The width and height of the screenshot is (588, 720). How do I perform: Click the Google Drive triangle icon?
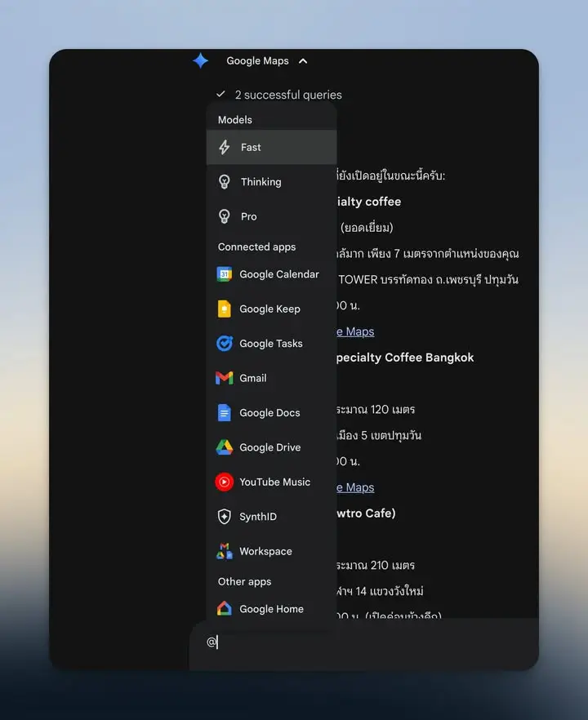(x=224, y=447)
